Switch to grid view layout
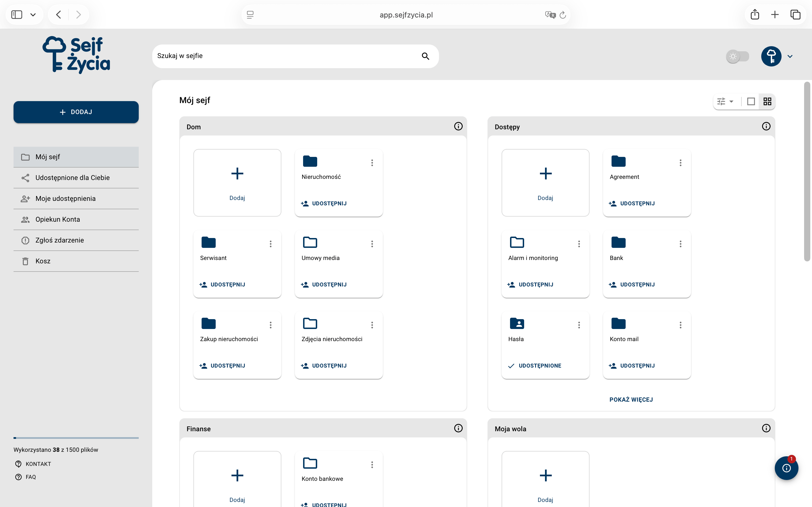Screen dimensions: 812x507 click(767, 102)
